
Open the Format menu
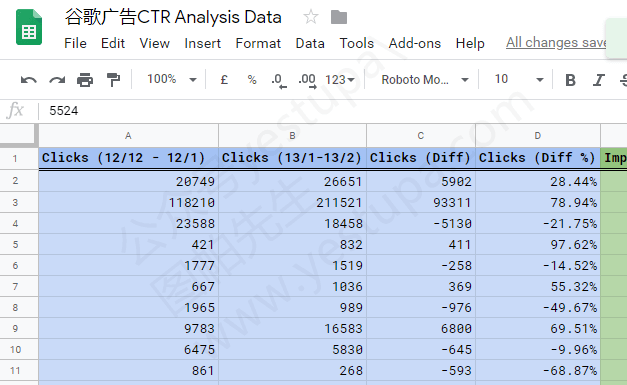[258, 43]
